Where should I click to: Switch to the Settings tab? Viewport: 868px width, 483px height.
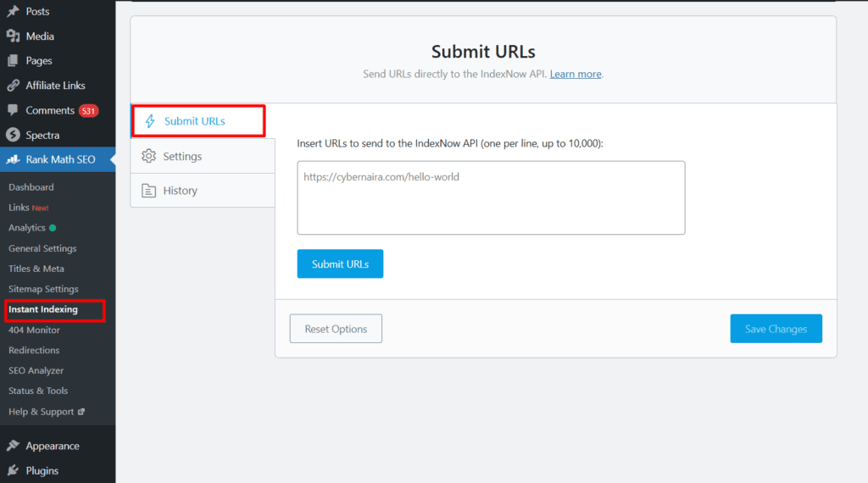pyautogui.click(x=203, y=156)
